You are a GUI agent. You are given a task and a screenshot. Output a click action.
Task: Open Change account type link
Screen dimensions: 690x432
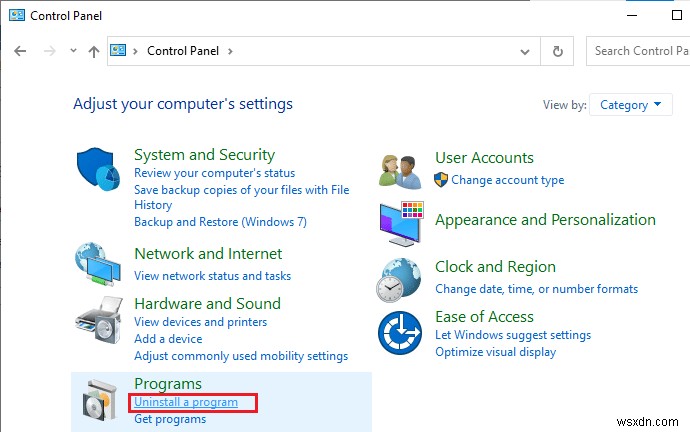point(507,180)
